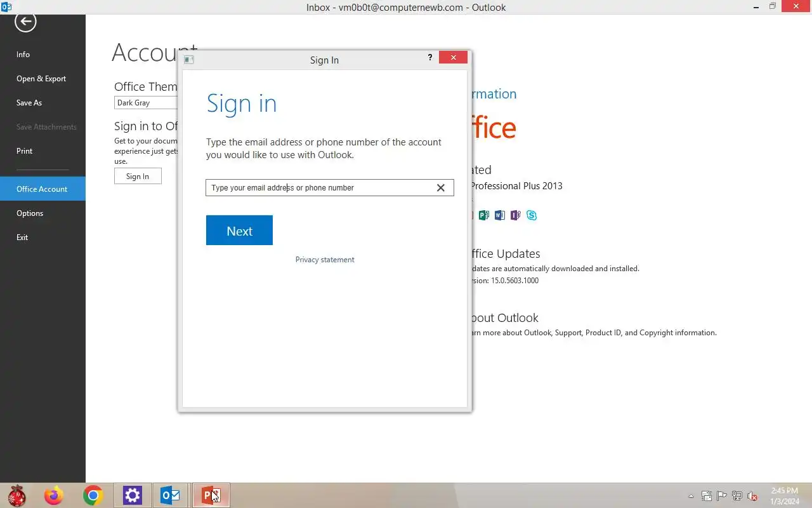Click the 'Version: 15.0.5603.1000' text

click(x=505, y=281)
